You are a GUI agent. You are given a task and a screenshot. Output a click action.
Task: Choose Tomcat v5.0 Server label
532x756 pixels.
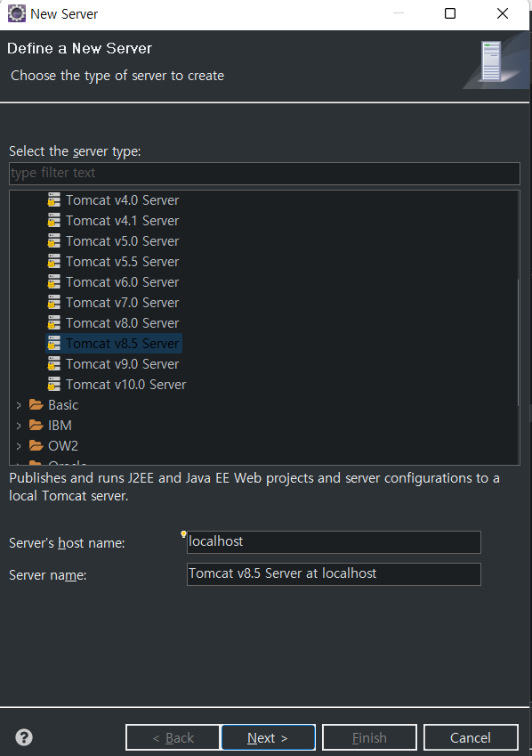click(x=123, y=241)
